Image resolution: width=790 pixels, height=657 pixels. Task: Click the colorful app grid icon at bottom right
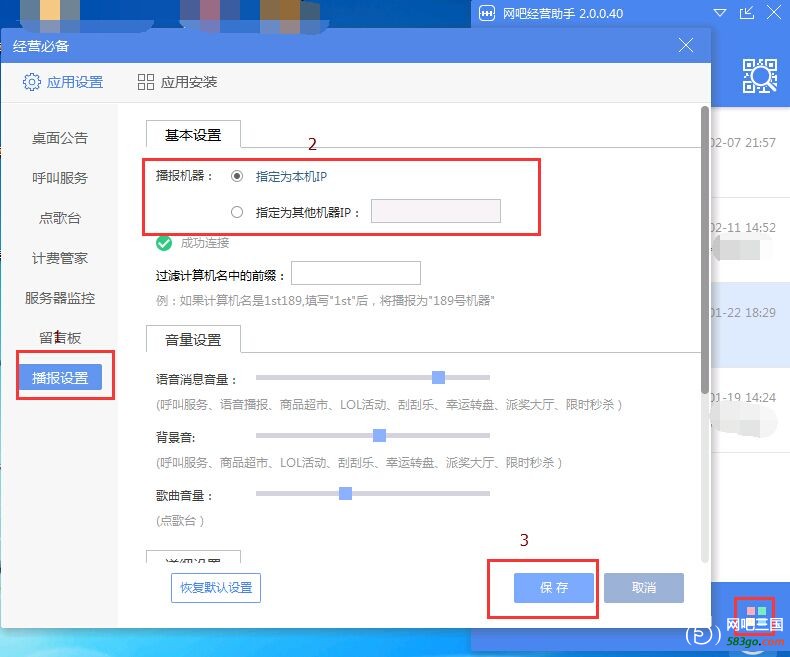(756, 616)
